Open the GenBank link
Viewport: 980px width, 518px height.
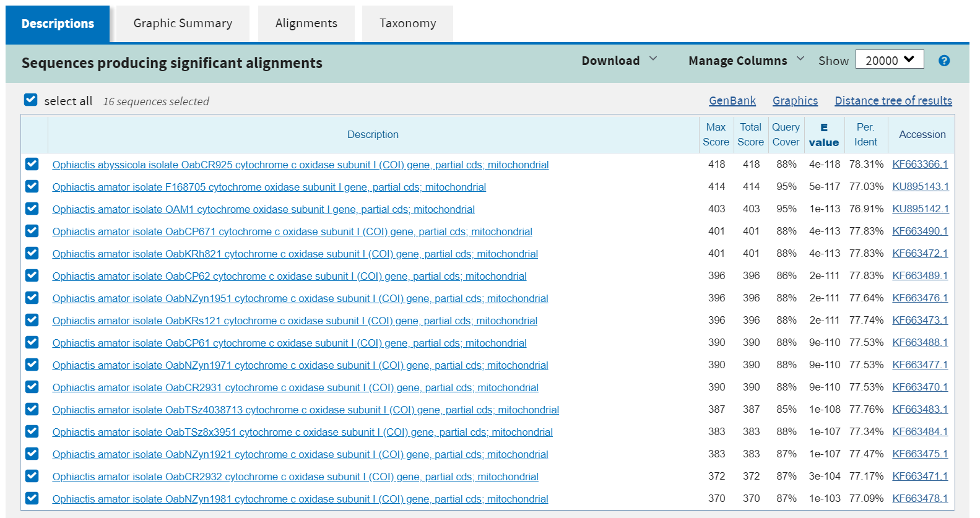pyautogui.click(x=732, y=101)
